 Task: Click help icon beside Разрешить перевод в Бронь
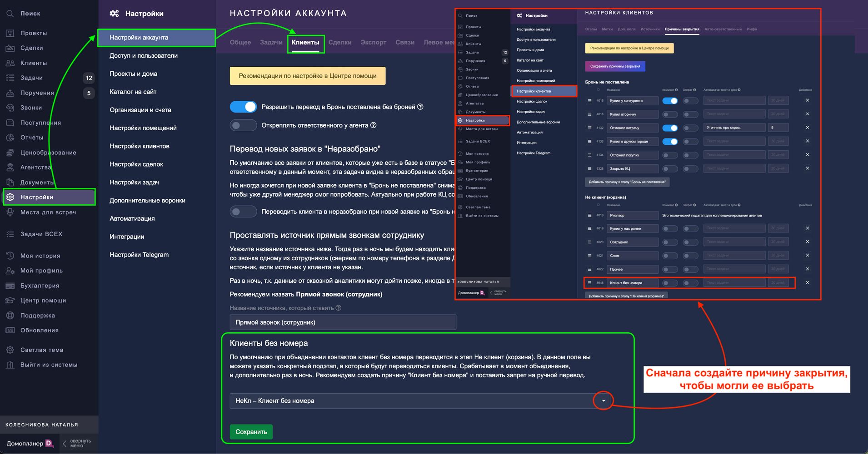(x=420, y=107)
